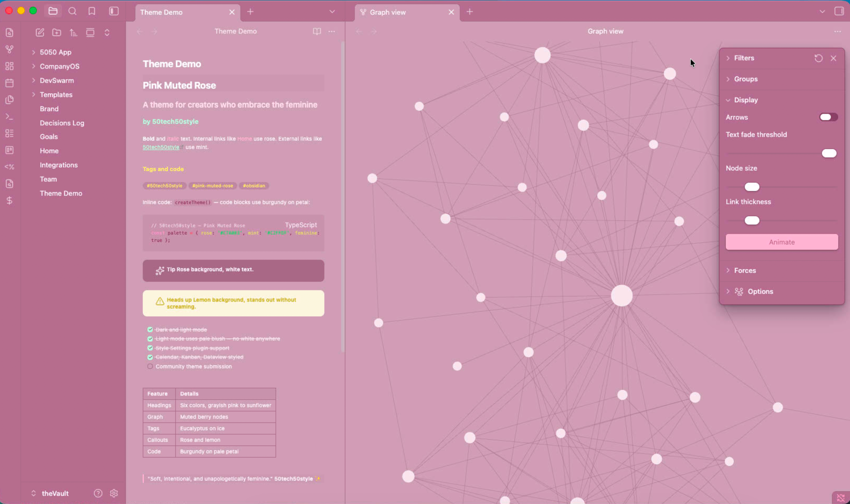Open command palette terminal icon in ribbon
The width and height of the screenshot is (850, 504).
click(9, 116)
